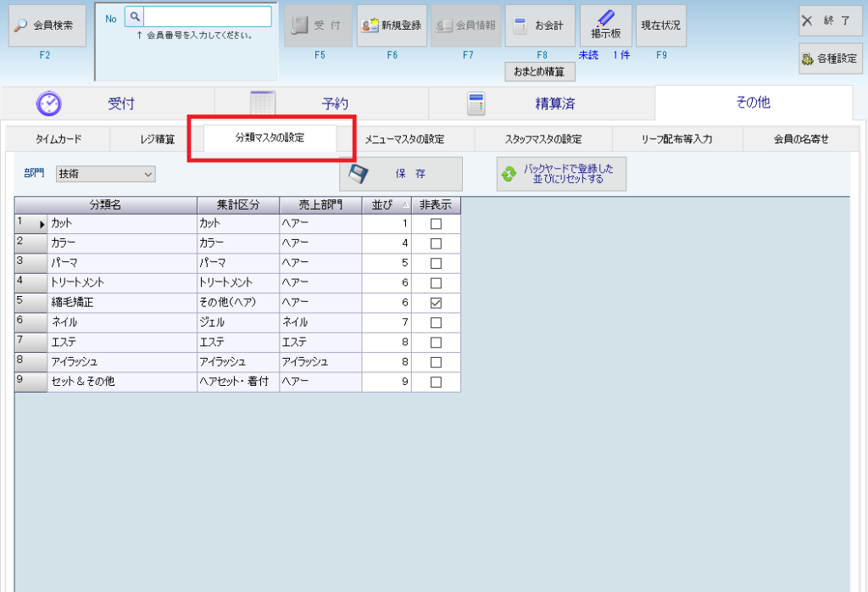Open the 部門 dropdown showing 技術
This screenshot has height=592, width=868.
tap(105, 174)
